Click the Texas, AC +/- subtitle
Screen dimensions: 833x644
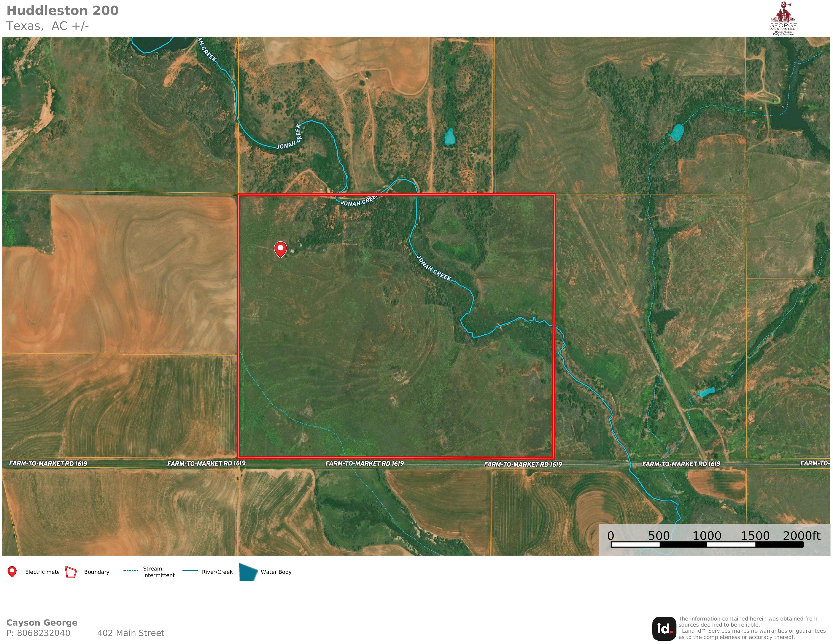48,26
